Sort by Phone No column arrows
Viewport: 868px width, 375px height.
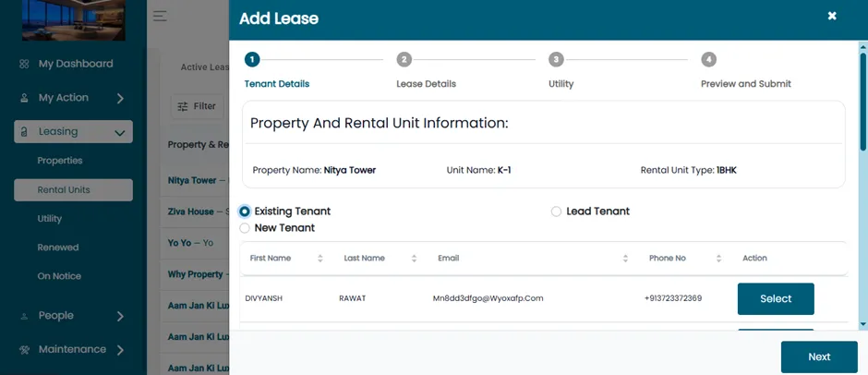click(718, 258)
